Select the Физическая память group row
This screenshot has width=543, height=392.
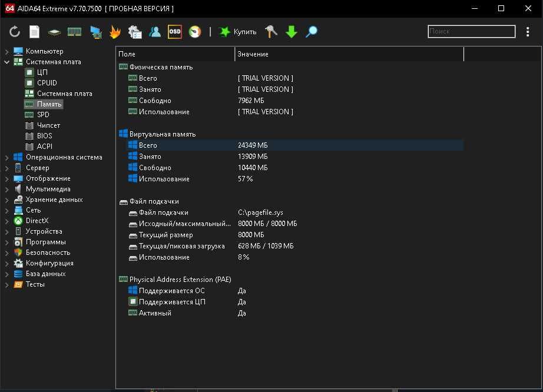[290, 67]
